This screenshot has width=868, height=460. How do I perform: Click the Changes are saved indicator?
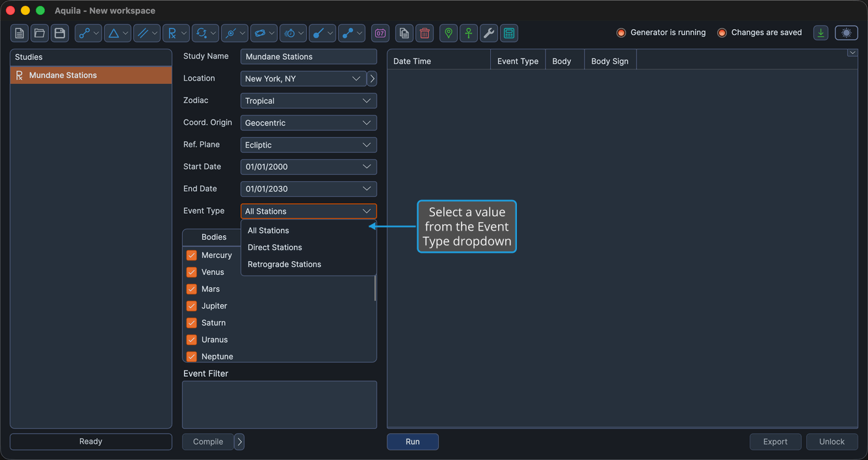[759, 32]
